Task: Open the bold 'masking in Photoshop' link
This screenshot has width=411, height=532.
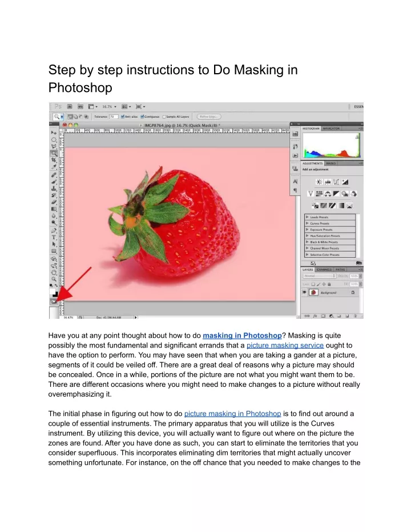Action: click(x=242, y=335)
